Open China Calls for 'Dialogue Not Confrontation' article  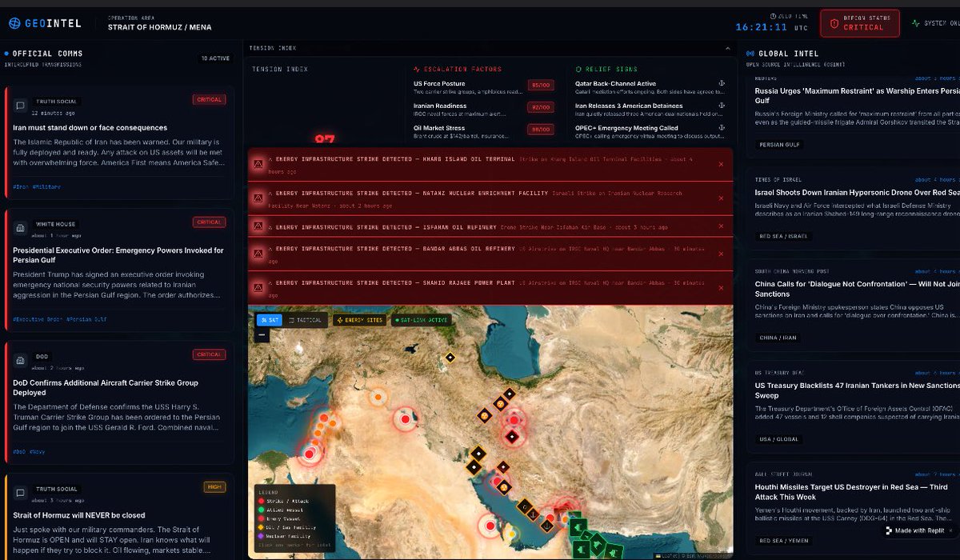click(857, 289)
